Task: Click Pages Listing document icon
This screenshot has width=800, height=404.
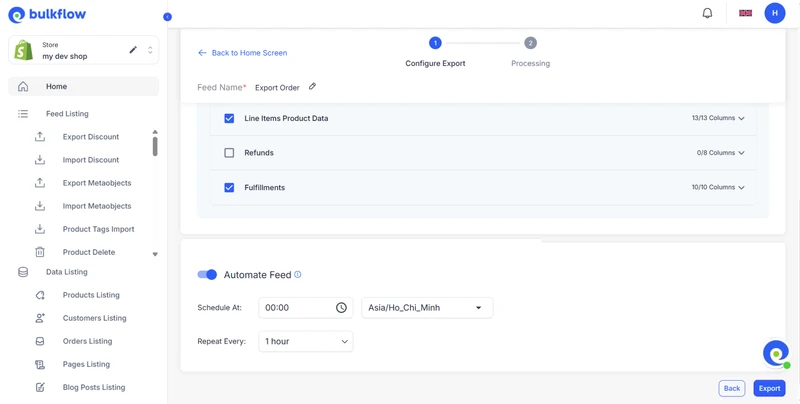Action: click(40, 364)
